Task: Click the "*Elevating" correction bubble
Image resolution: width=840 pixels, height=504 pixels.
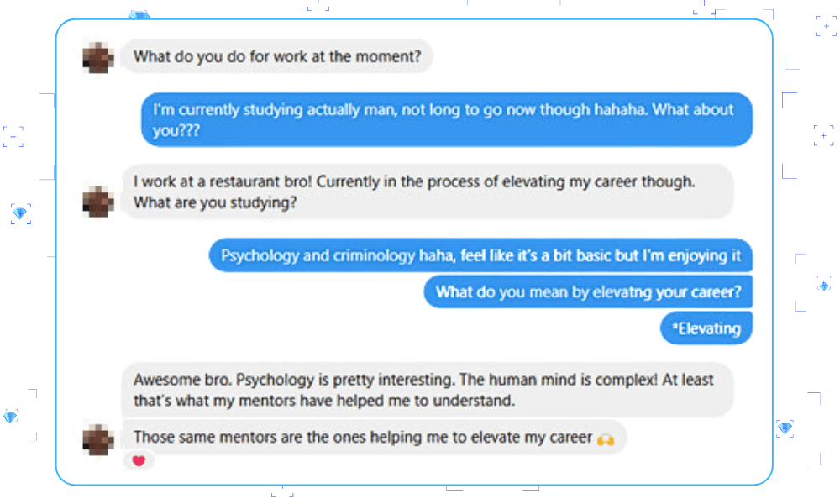Action: point(706,328)
